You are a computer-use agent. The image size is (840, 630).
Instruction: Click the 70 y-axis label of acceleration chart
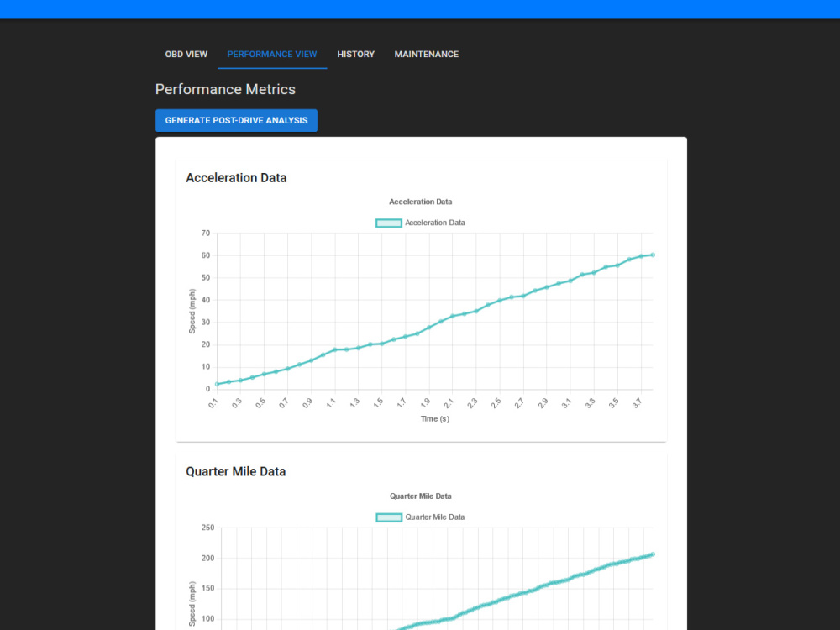pyautogui.click(x=206, y=233)
